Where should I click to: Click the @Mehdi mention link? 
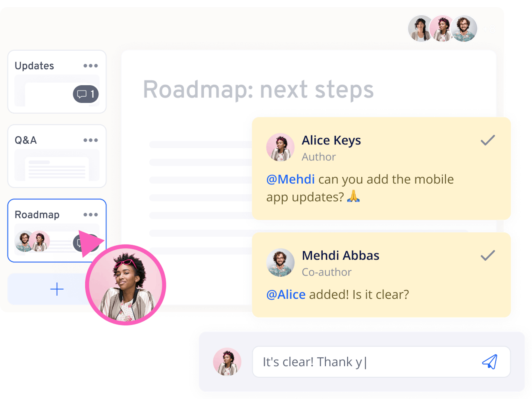(x=290, y=179)
